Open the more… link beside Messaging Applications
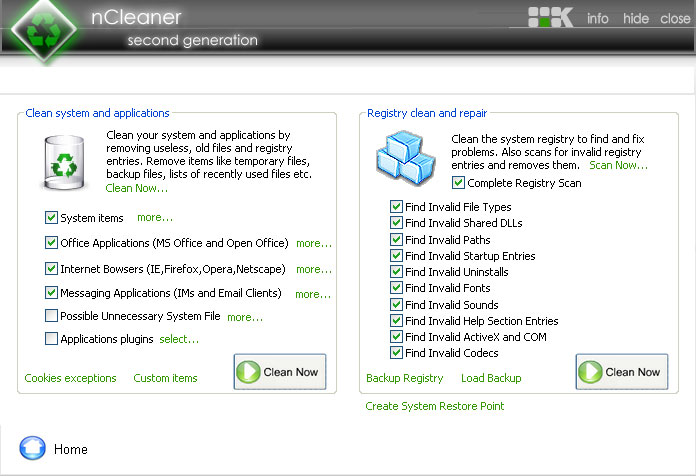 click(313, 294)
